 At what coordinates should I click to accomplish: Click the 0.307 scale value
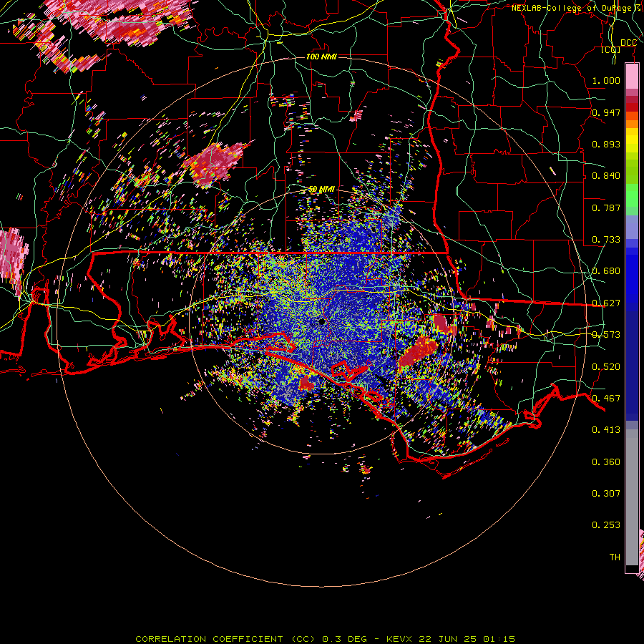606,494
